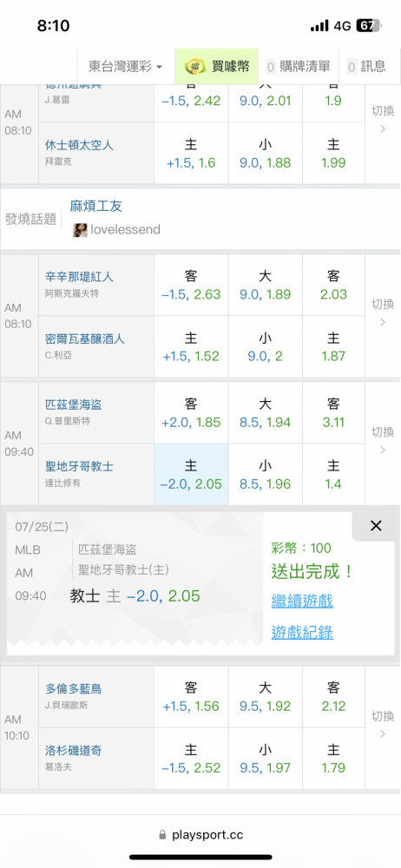
Task: Click 繼續遊戲 link
Action: coord(302,601)
